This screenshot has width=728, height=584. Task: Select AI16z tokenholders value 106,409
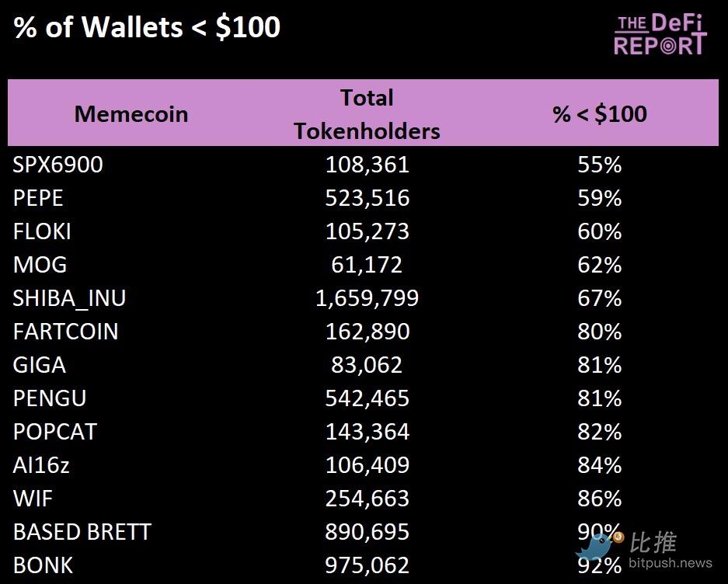pyautogui.click(x=367, y=465)
